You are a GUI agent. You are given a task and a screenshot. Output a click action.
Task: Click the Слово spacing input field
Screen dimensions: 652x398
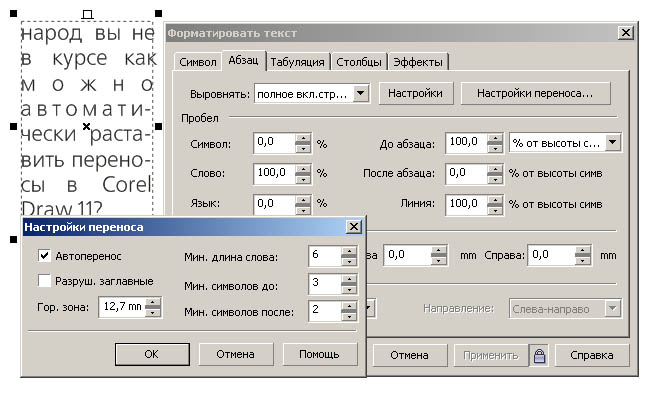pyautogui.click(x=275, y=173)
